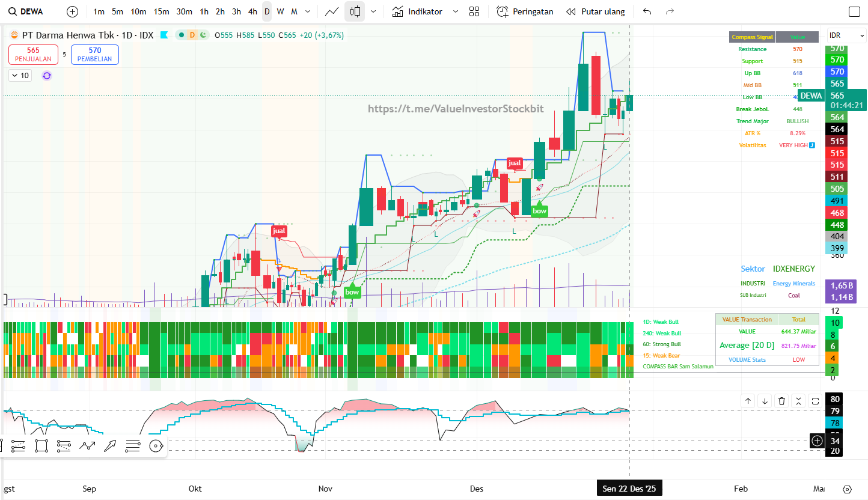This screenshot has width=868, height=500.
Task: Click the 491 label on the price scale
Action: click(837, 201)
